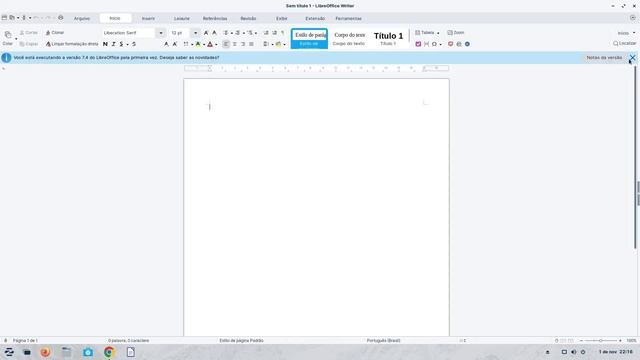The height and width of the screenshot is (360, 640).
Task: Click the increase font size icon
Action: [206, 33]
